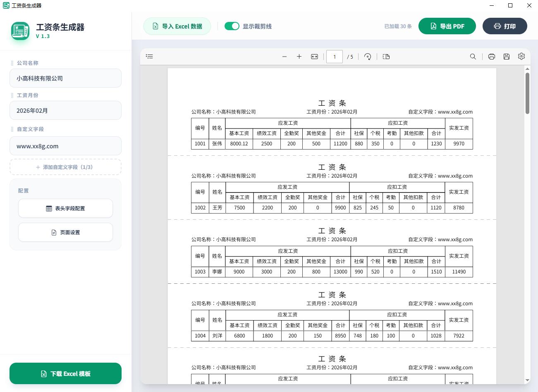The width and height of the screenshot is (538, 392).
Task: Open the PDF viewer outline sidebar
Action: (150, 57)
